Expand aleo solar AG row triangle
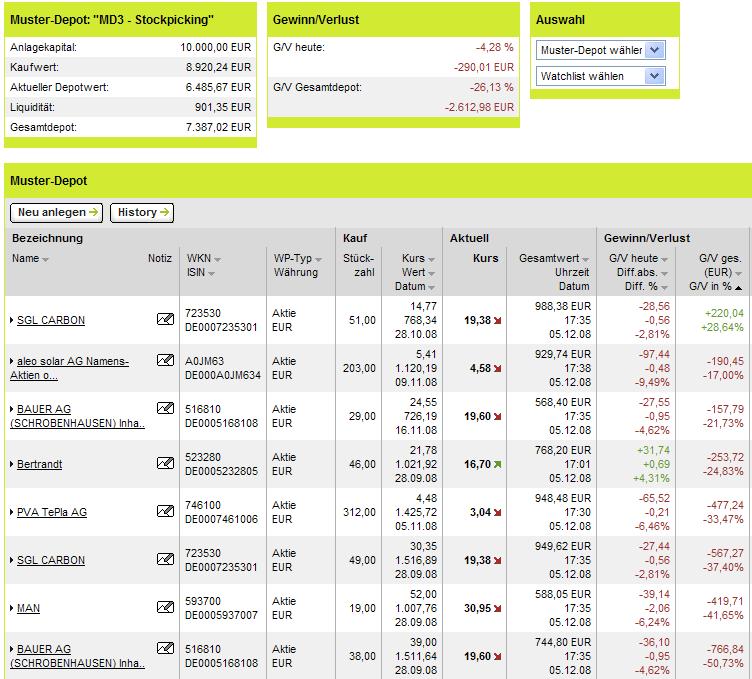This screenshot has width=752, height=679. click(12, 361)
